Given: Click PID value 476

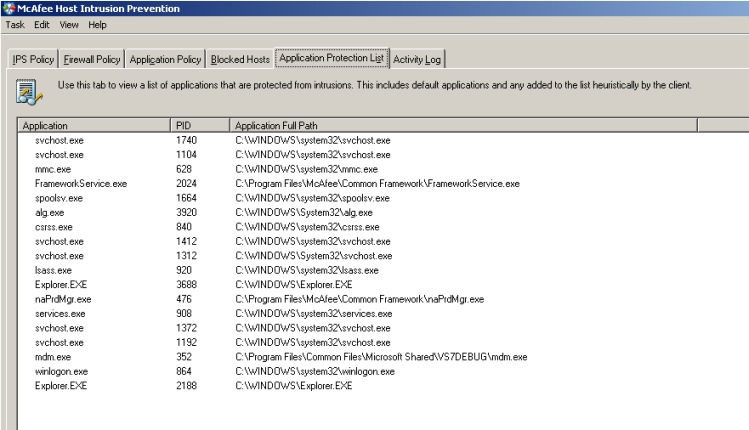Looking at the screenshot, I should coord(184,299).
